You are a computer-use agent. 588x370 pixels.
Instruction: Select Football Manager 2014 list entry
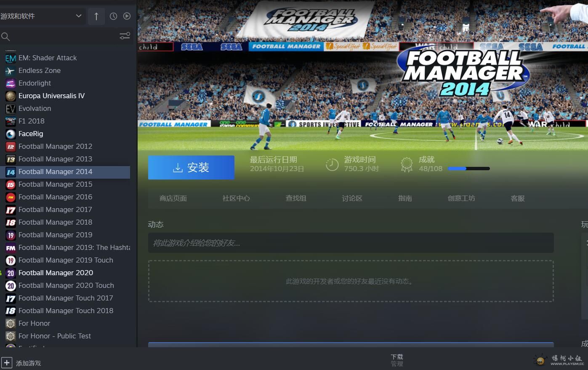pyautogui.click(x=65, y=172)
